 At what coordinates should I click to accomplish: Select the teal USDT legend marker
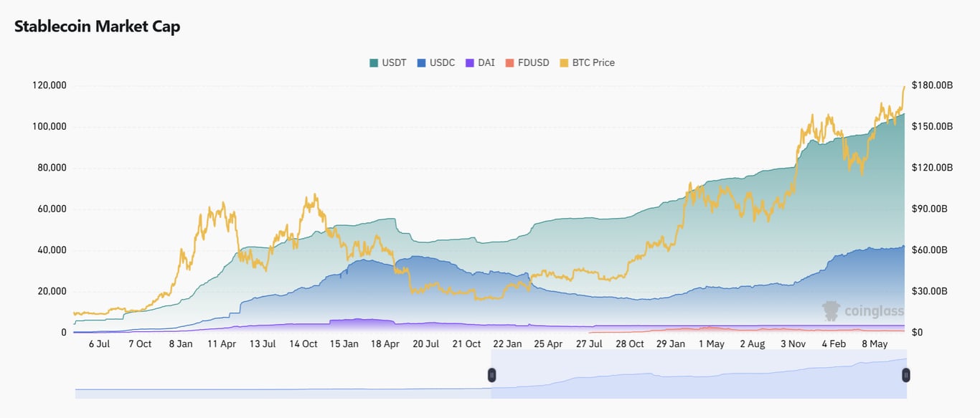372,62
